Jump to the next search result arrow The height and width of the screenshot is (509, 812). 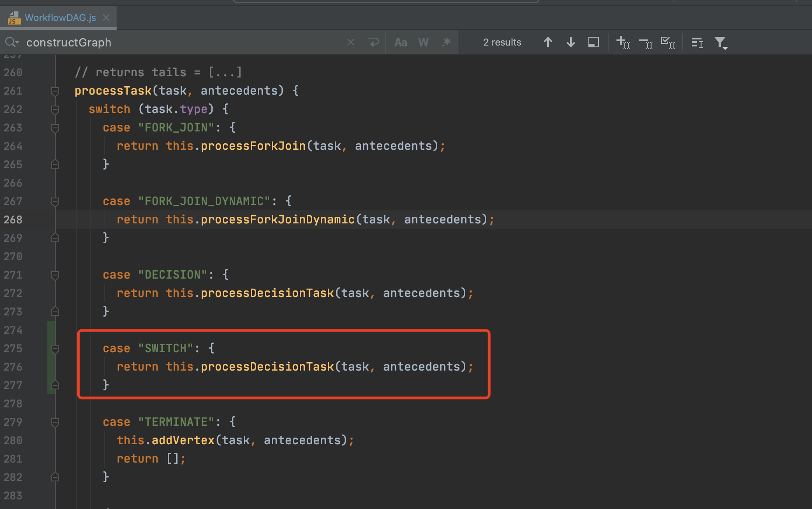[570, 42]
